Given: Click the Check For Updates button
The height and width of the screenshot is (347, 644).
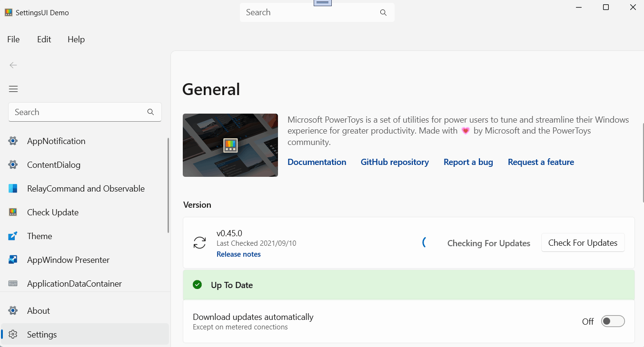Looking at the screenshot, I should pos(583,243).
